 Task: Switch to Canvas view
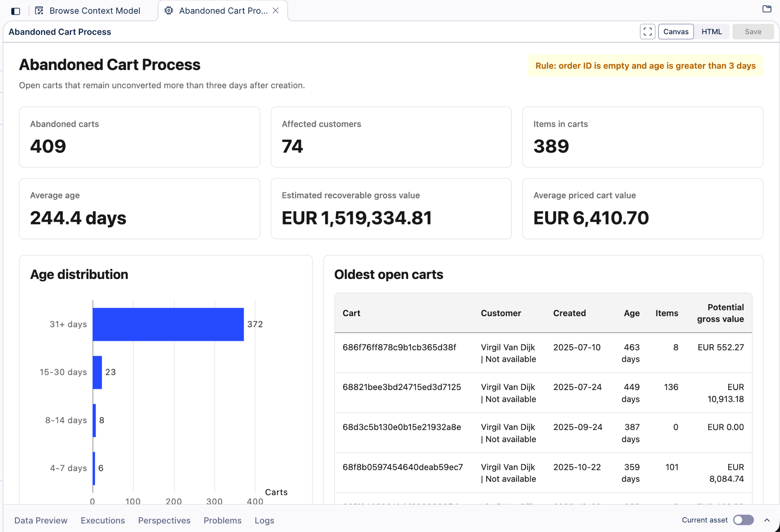[x=676, y=32]
